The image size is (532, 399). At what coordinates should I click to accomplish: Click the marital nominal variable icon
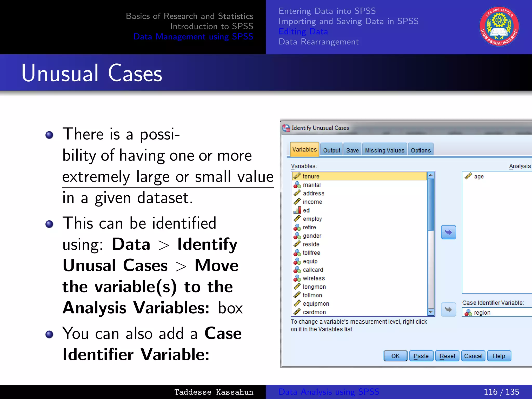pyautogui.click(x=297, y=185)
